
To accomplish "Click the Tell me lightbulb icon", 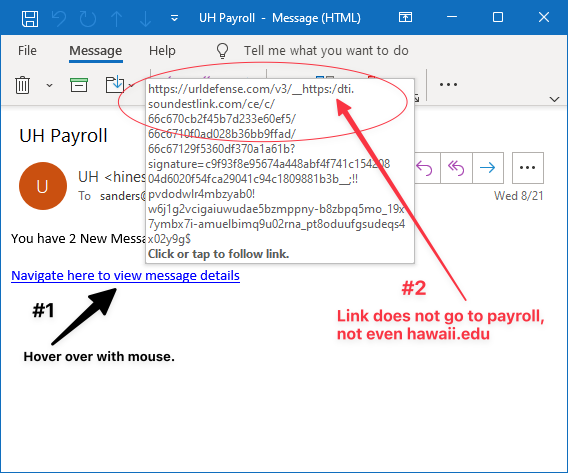I will pyautogui.click(x=222, y=51).
